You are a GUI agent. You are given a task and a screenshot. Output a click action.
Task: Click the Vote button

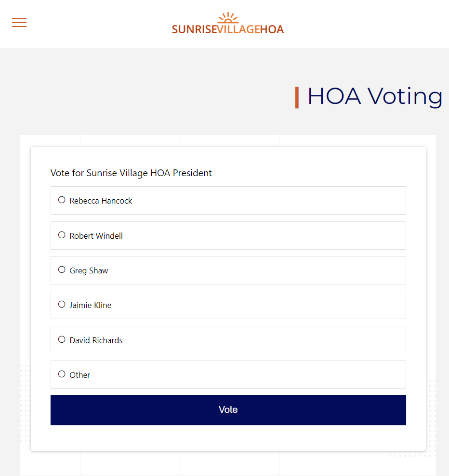click(x=228, y=410)
